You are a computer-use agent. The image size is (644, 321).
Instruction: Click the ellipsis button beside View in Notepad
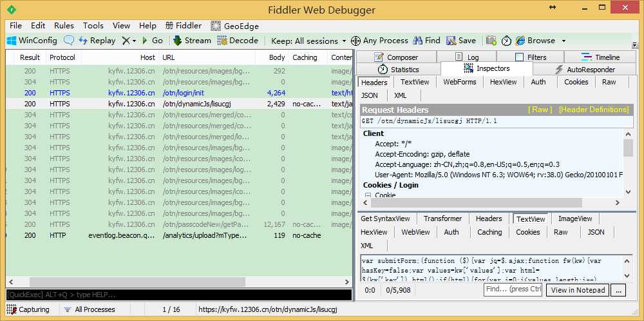[x=618, y=290]
